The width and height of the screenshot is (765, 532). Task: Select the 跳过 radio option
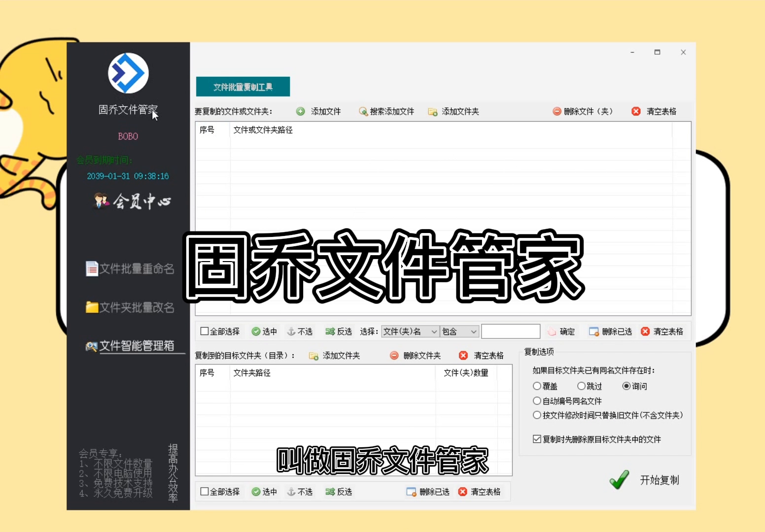(x=582, y=386)
